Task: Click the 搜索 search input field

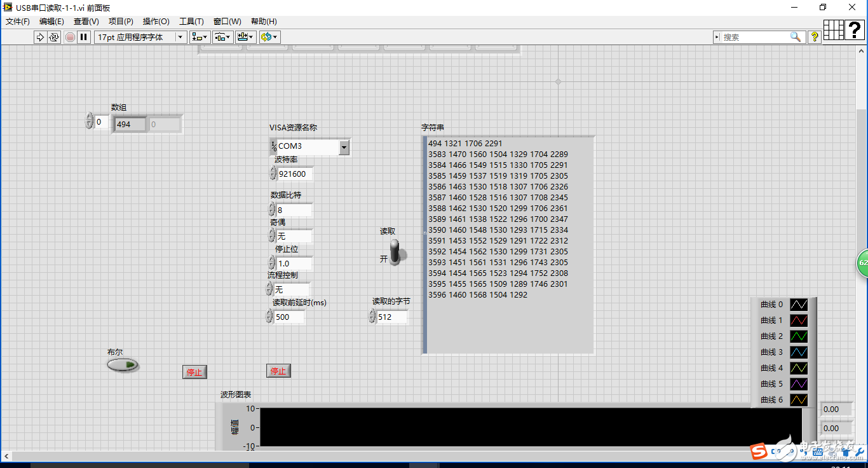Action: coord(756,38)
